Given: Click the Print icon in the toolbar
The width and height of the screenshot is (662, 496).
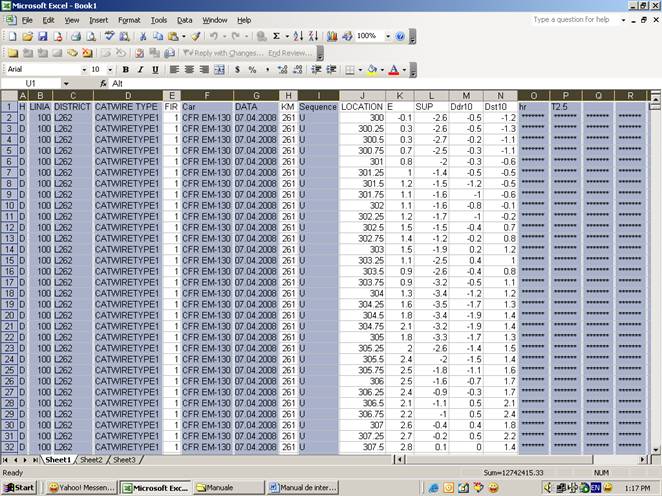Looking at the screenshot, I should [x=75, y=36].
